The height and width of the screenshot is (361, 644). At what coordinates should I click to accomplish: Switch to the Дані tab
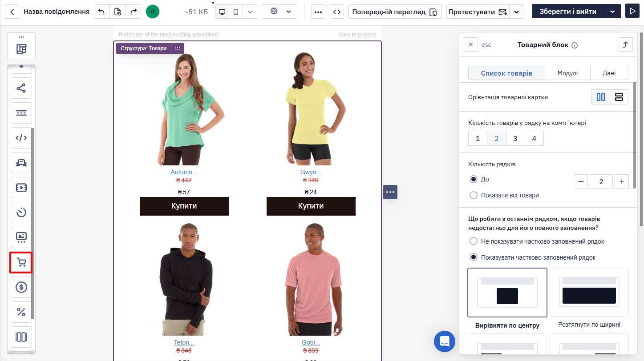click(x=609, y=73)
